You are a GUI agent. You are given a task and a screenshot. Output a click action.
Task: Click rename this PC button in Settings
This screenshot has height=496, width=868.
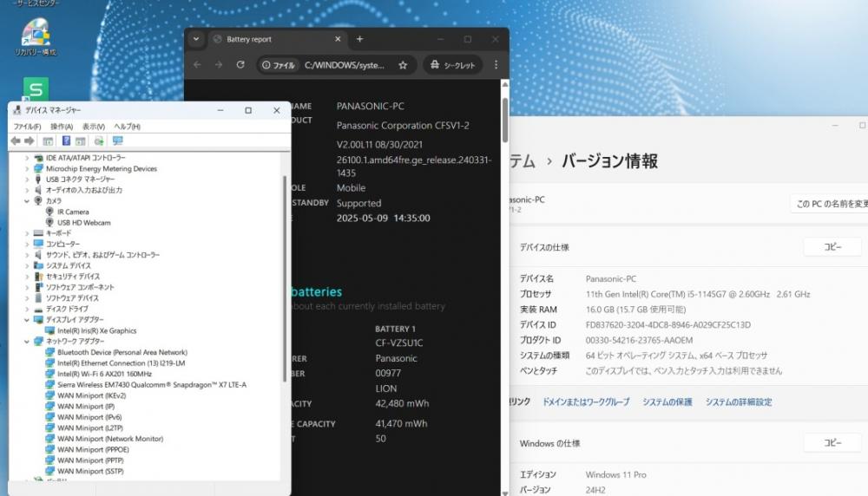click(x=830, y=204)
